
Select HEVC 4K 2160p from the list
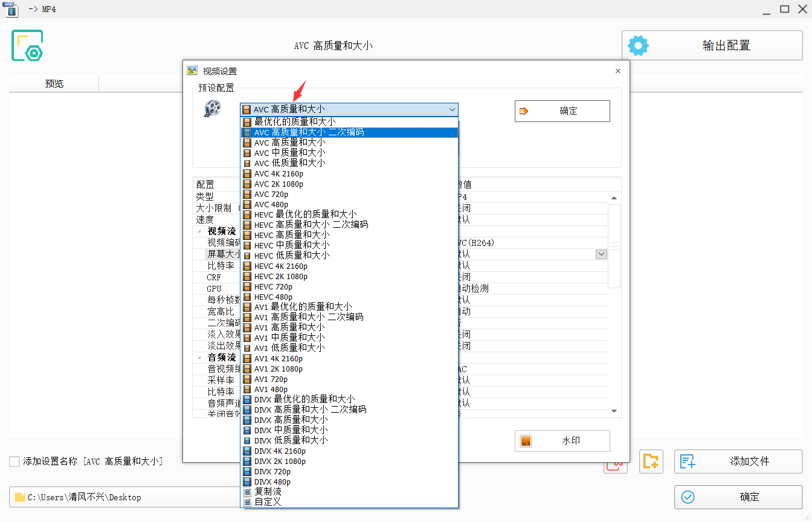pyautogui.click(x=280, y=266)
